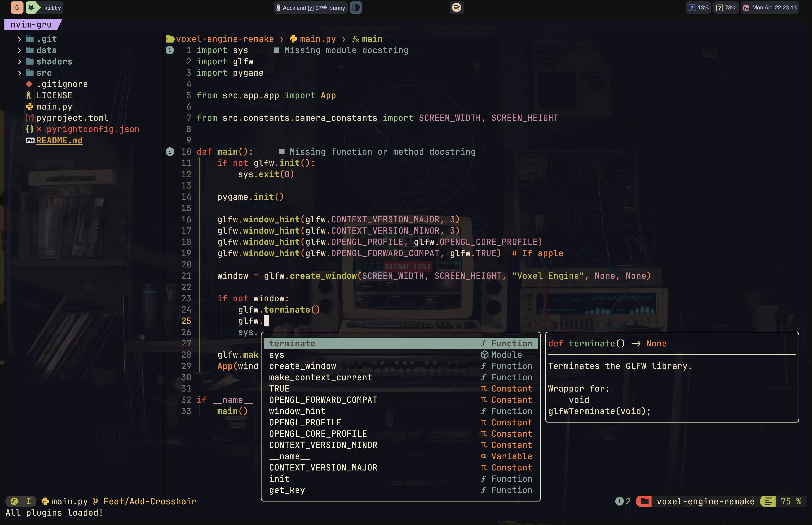Image resolution: width=812 pixels, height=525 pixels.
Task: Click the info diagnostic icon on line 1
Action: (170, 50)
